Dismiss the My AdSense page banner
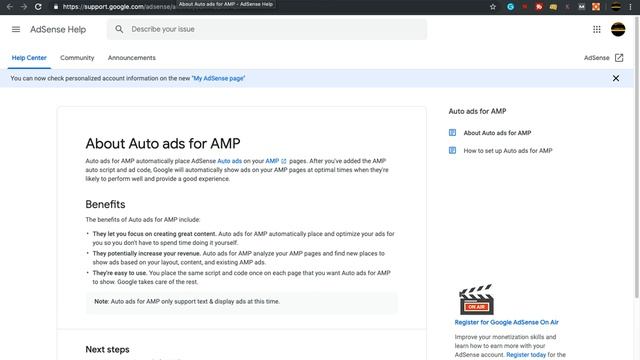Screen dimensions: 640x360 pos(616,78)
